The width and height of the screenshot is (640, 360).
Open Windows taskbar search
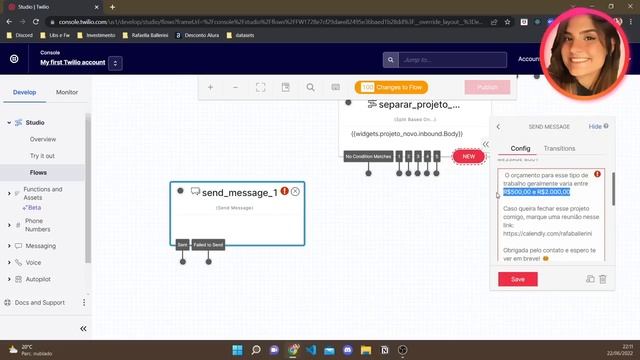(256, 350)
